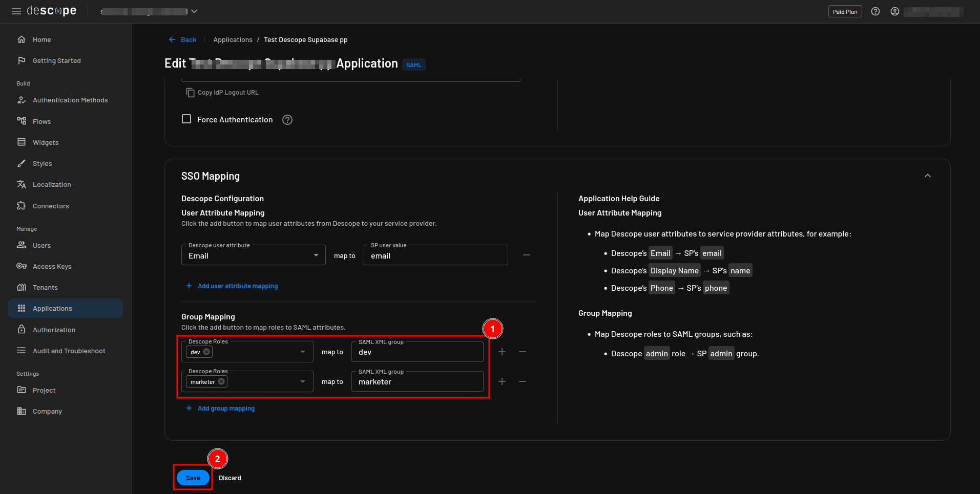Go to Authentication Methods in sidebar
The height and width of the screenshot is (494, 980).
[x=70, y=100]
